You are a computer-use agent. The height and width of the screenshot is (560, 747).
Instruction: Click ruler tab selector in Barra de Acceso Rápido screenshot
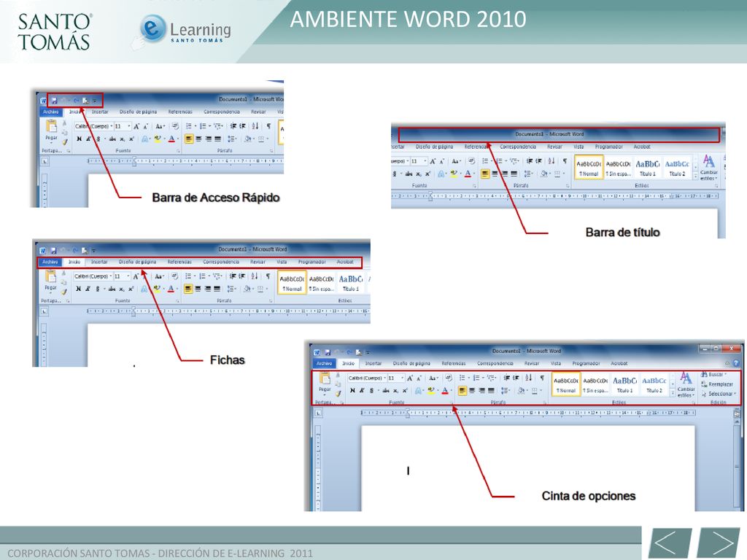click(44, 161)
